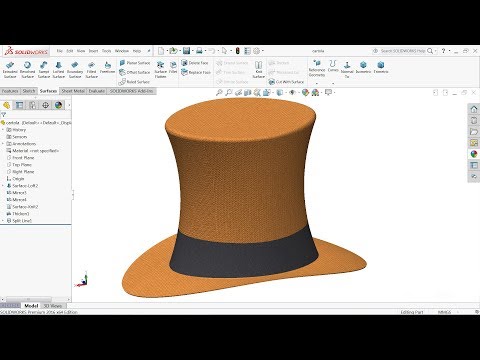This screenshot has width=480, height=360.
Task: Switch to the Features tab
Action: click(x=10, y=91)
